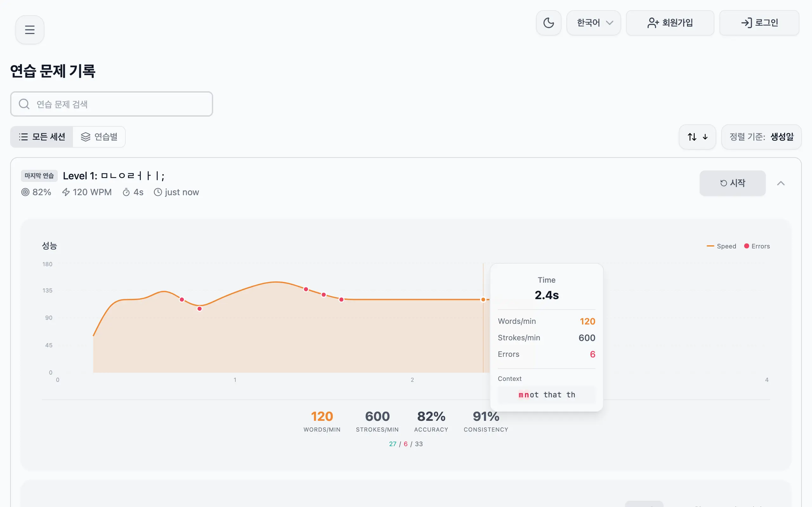The height and width of the screenshot is (507, 812).
Task: Select the target icon beside 82%
Action: 25,192
